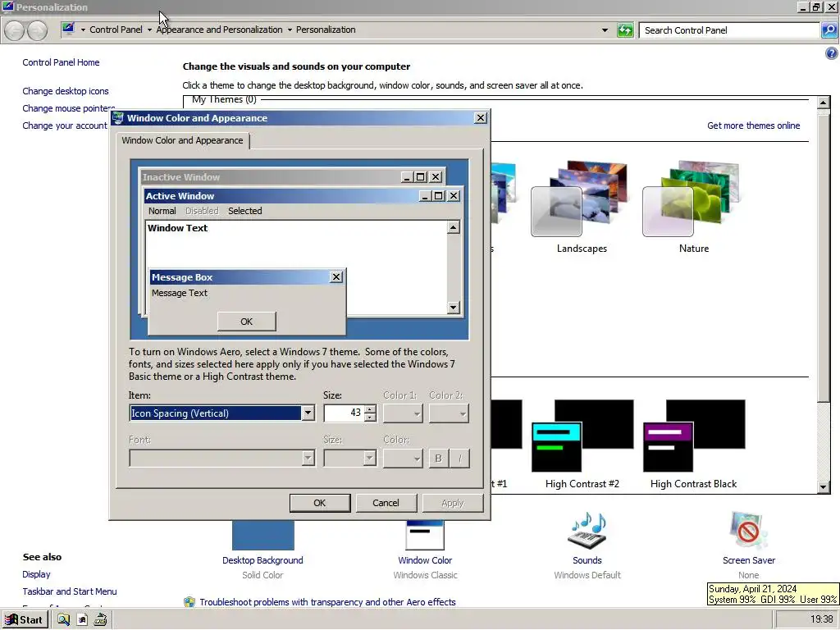Click Normal in the preview menu bar
Viewport: 840px width, 630px height.
(x=162, y=211)
